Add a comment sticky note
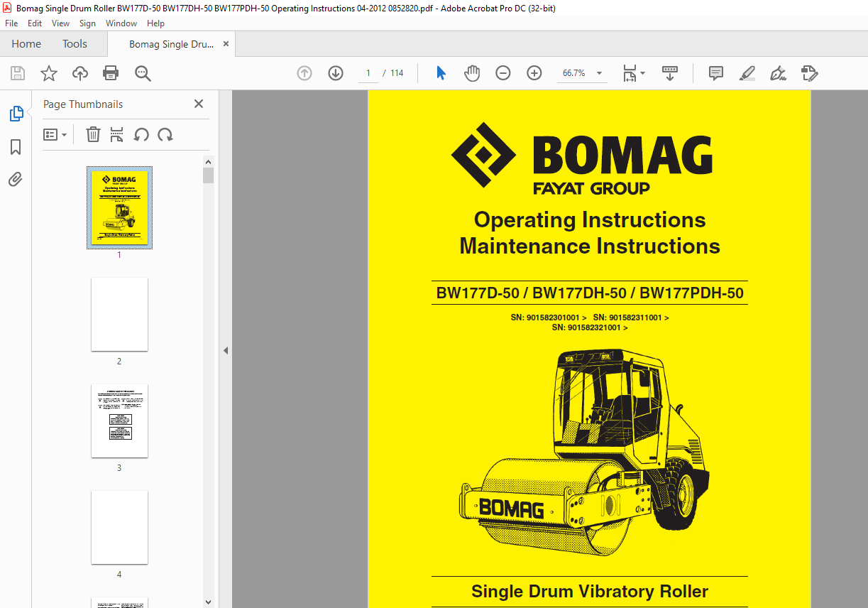This screenshot has height=608, width=868. (716, 73)
